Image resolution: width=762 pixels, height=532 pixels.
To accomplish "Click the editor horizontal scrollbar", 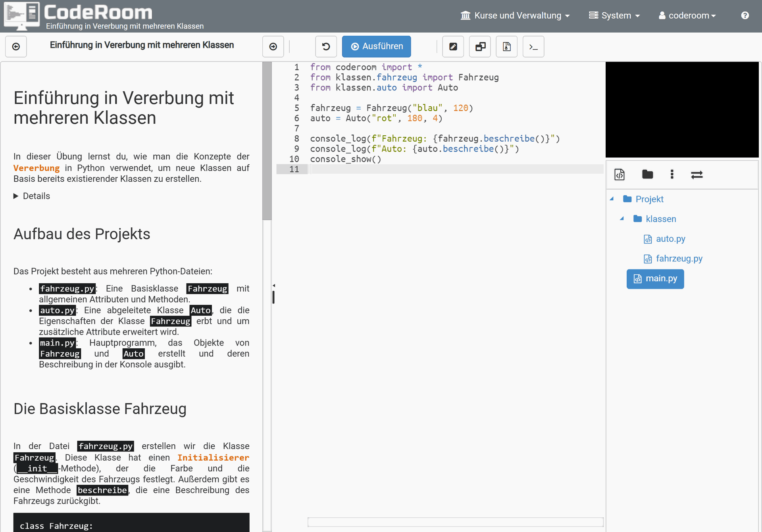I will (456, 522).
